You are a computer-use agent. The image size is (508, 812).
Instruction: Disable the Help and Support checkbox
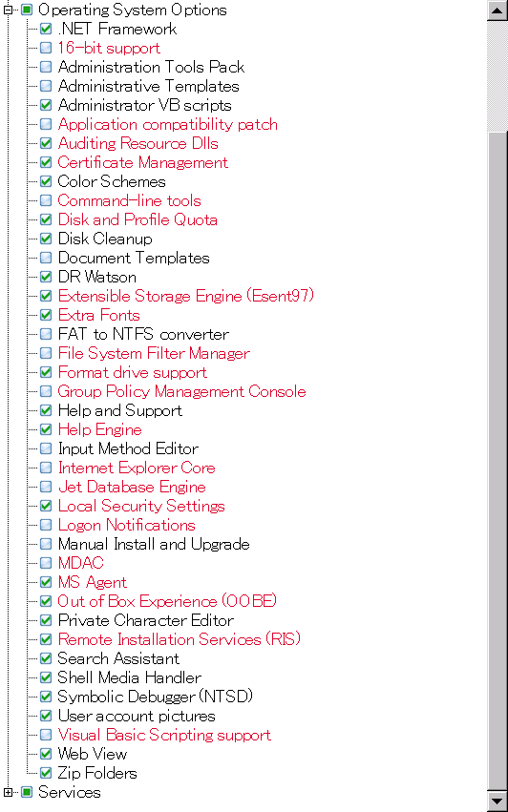click(x=46, y=410)
